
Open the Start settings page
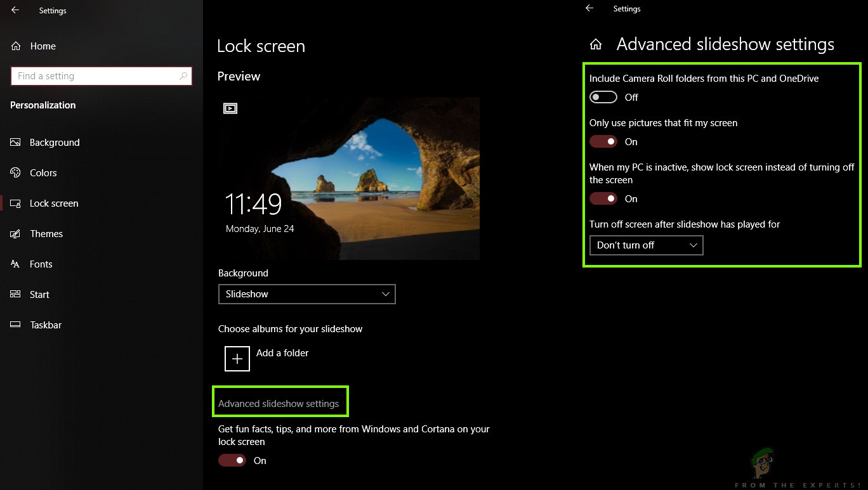coord(39,294)
